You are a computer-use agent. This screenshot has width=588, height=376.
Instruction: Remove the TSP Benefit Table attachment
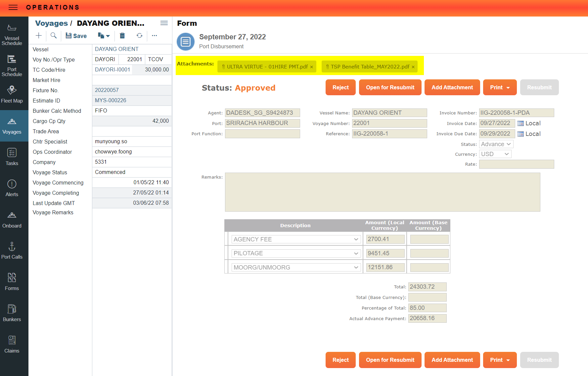click(413, 66)
